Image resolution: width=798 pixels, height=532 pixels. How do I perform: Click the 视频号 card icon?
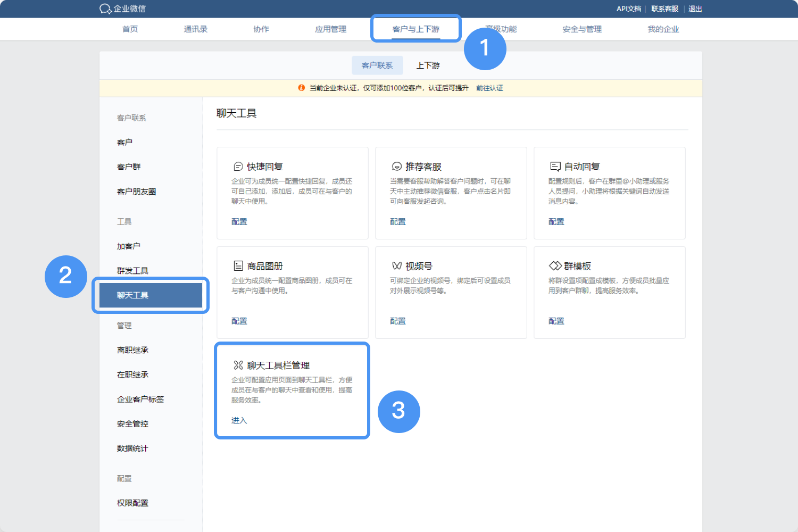pyautogui.click(x=397, y=266)
